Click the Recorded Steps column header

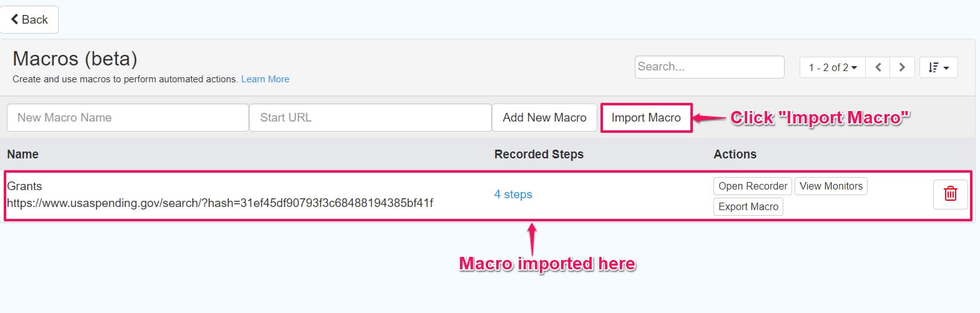pos(539,154)
